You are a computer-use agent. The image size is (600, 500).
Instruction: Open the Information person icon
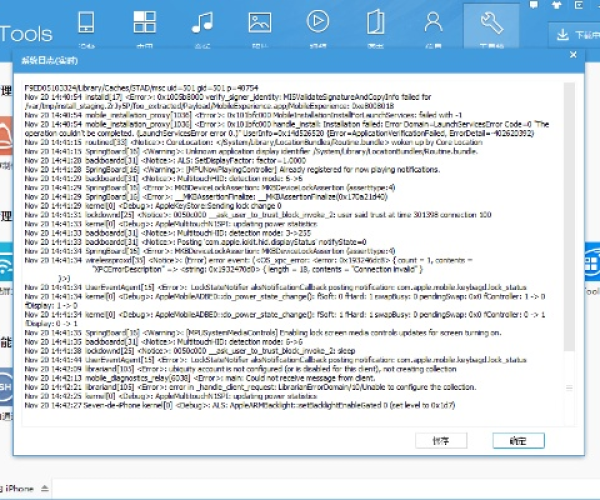434,24
